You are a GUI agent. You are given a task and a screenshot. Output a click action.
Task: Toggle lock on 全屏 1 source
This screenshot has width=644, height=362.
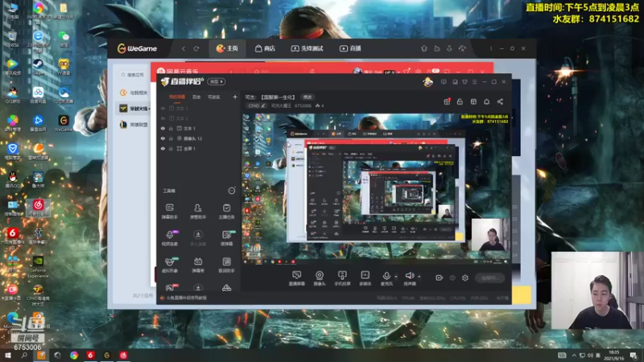point(171,149)
